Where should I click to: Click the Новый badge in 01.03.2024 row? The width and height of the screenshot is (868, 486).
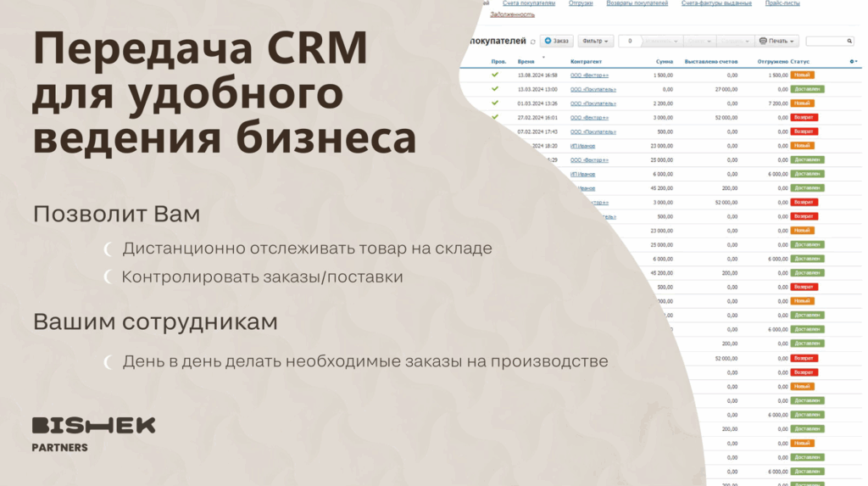pos(802,103)
